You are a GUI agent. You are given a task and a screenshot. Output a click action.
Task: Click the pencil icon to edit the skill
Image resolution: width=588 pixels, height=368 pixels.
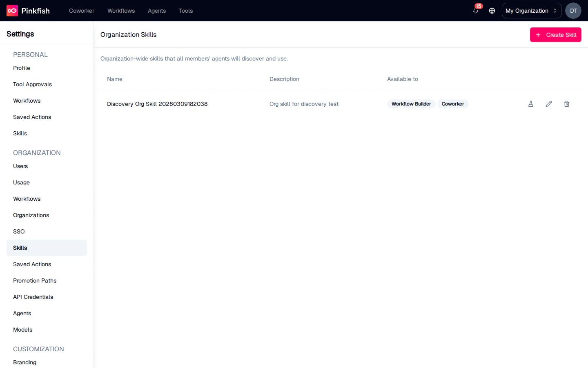(548, 104)
